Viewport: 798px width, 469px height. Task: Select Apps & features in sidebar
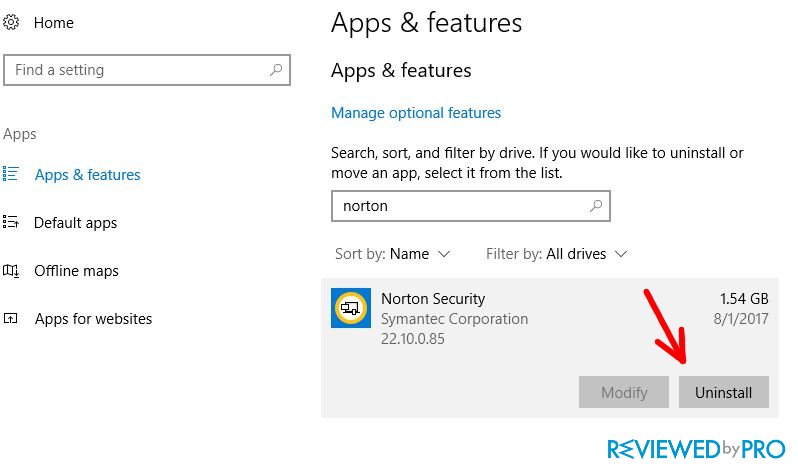tap(88, 174)
